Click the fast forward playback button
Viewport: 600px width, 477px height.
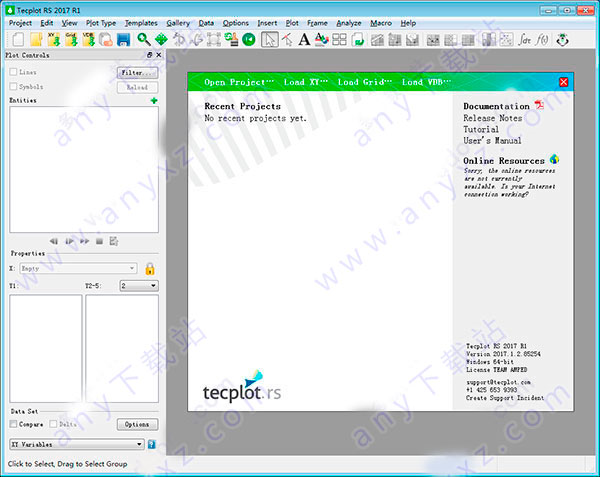pyautogui.click(x=85, y=241)
